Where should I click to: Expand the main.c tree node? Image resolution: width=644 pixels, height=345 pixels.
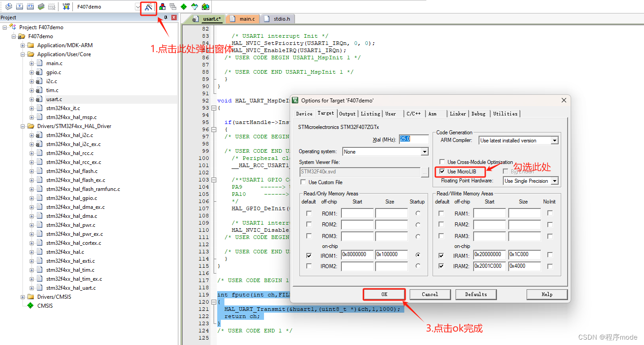tap(31, 63)
